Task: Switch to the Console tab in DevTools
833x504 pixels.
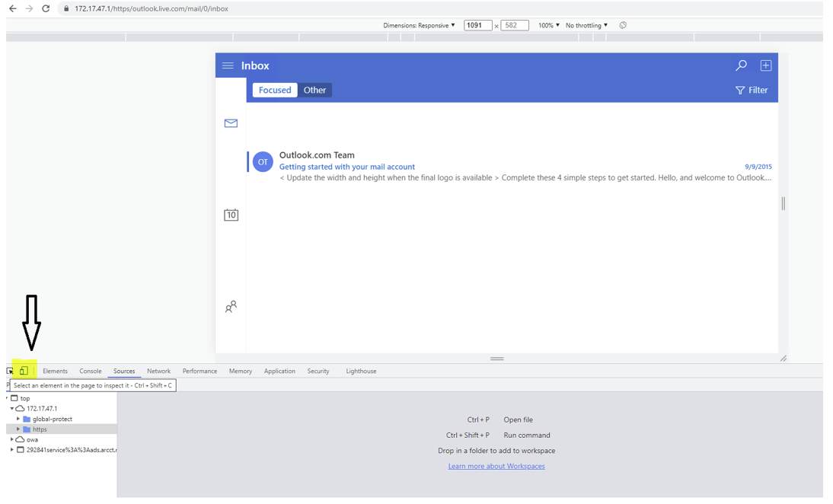Action: 90,371
